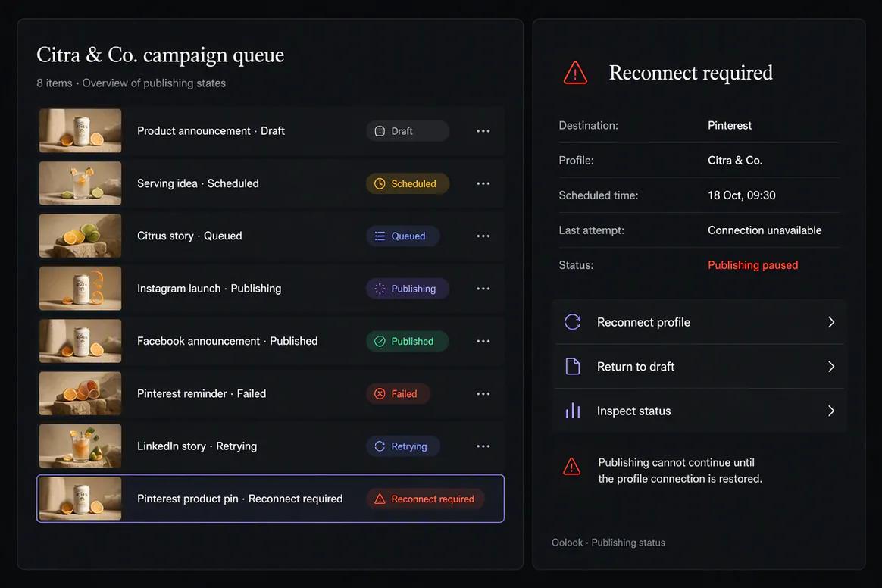
Task: Click the Scheduled status badge
Action: (408, 183)
